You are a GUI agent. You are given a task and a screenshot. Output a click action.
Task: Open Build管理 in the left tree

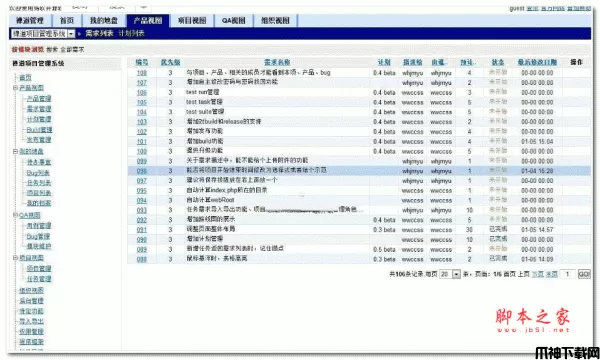[39, 130]
